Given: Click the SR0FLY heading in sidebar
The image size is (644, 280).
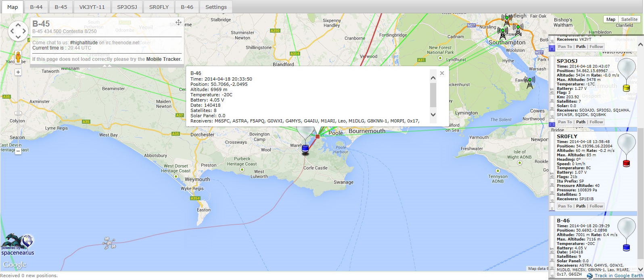Looking at the screenshot, I should 567,136.
